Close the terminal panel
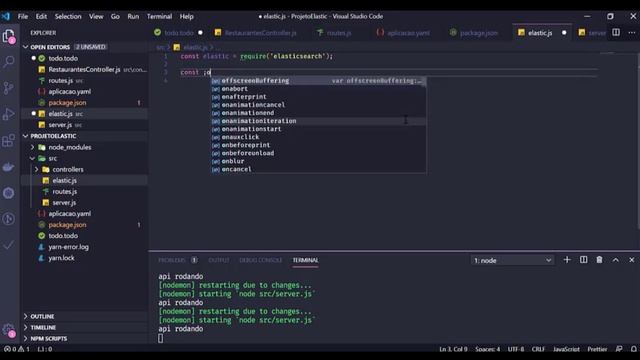This screenshot has height=360, width=640. 631,260
